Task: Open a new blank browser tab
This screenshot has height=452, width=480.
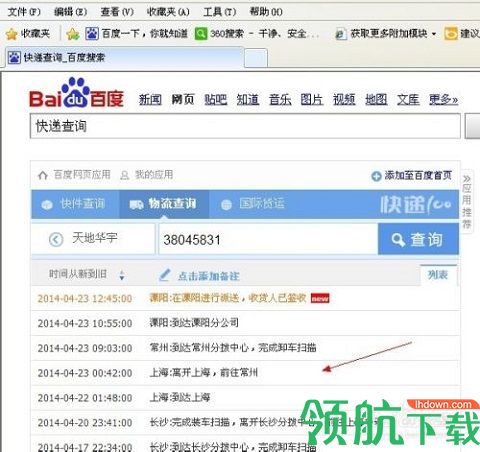Action: pos(256,58)
